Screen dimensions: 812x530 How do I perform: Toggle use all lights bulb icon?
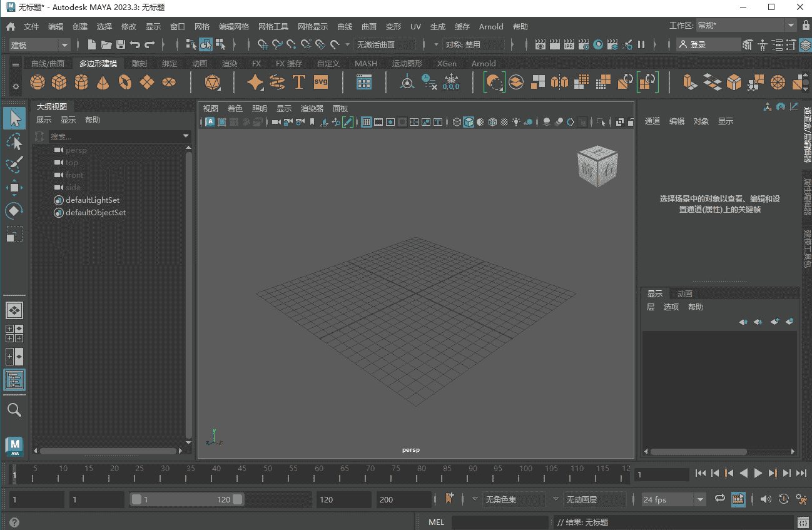click(516, 122)
